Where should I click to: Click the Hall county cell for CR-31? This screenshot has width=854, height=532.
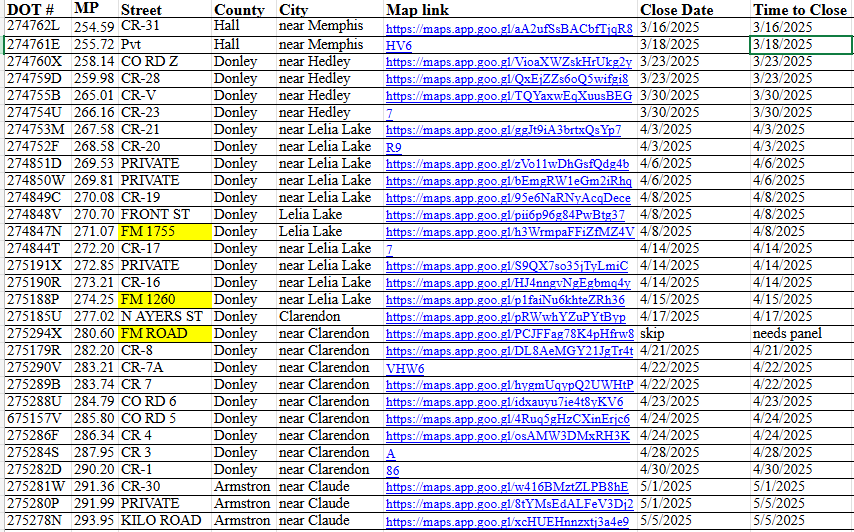point(226,27)
